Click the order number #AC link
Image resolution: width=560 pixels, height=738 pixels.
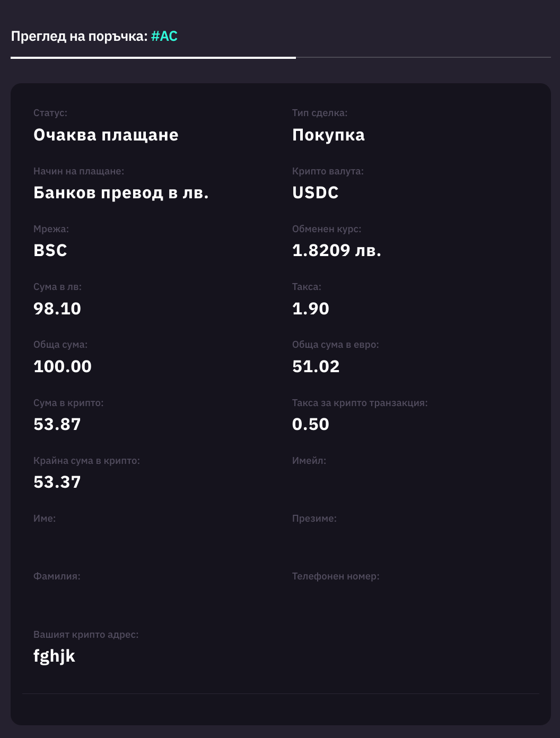(164, 37)
